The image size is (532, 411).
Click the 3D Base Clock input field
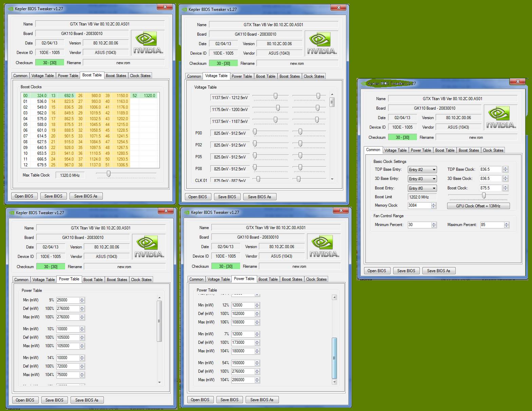coord(491,179)
